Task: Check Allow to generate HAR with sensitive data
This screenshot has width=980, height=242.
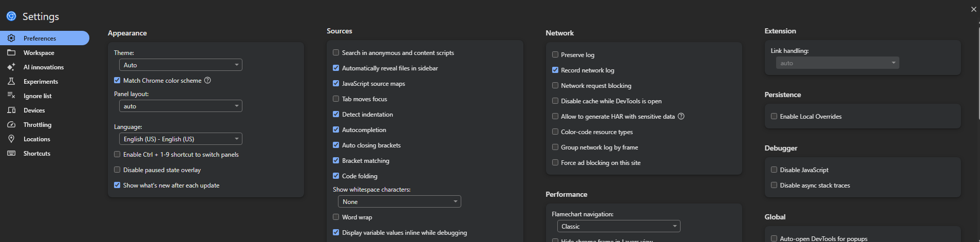Action: point(555,116)
